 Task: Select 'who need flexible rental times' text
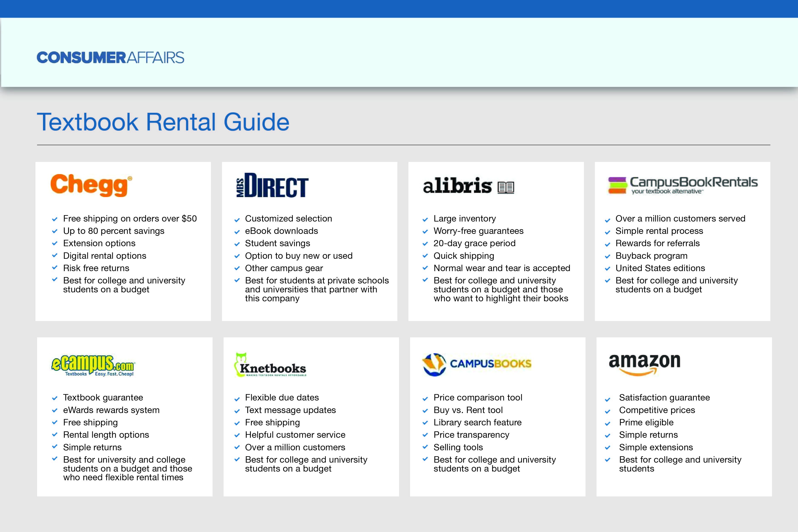[x=123, y=477]
